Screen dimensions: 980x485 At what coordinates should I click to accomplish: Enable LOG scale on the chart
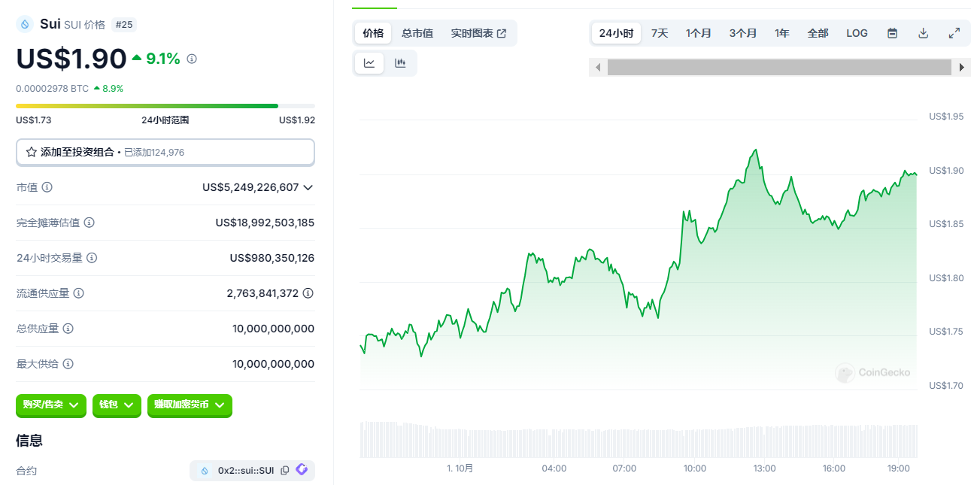coord(857,33)
